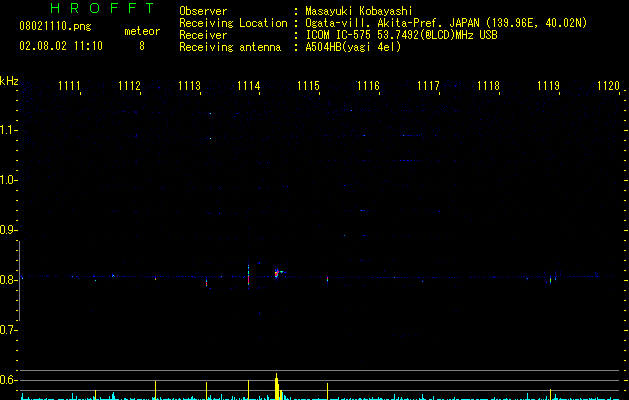Click the 0.7 frequency axis label
This screenshot has height=400, width=629.
[x=8, y=330]
